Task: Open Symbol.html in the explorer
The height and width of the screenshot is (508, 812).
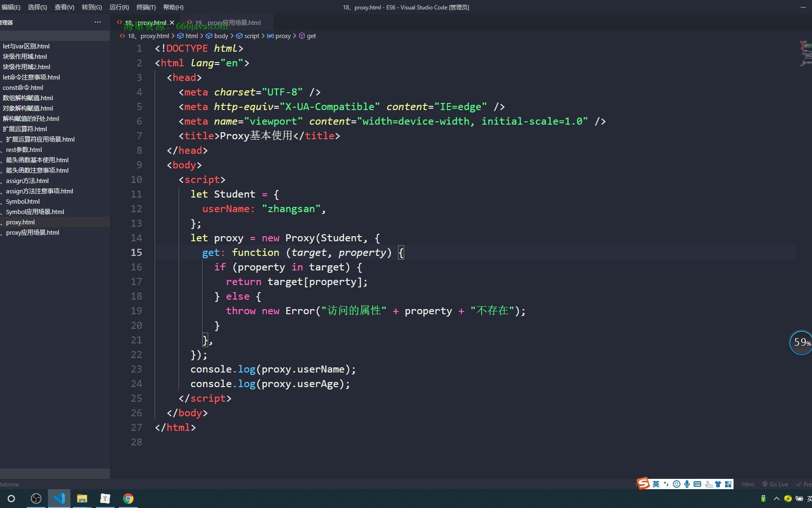Action: [55, 201]
